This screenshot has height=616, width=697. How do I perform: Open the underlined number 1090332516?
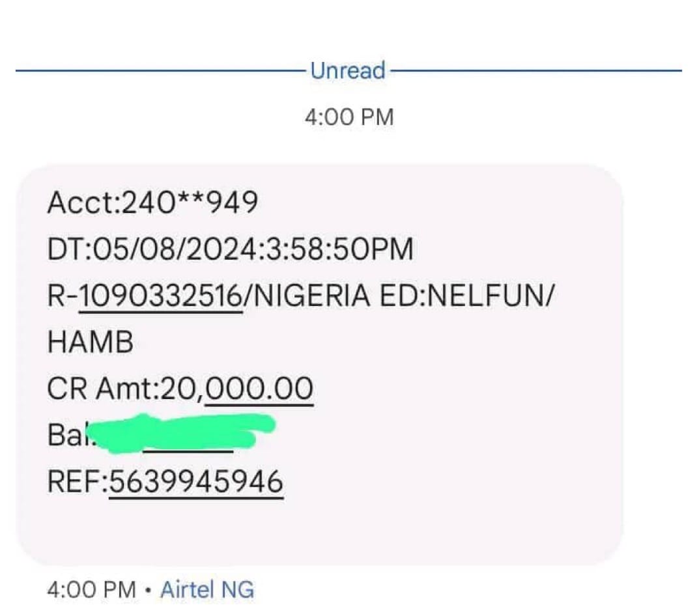pos(161,296)
